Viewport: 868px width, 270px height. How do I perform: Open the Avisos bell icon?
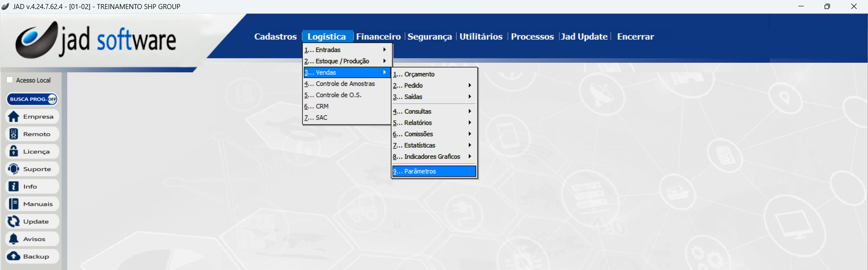point(14,239)
